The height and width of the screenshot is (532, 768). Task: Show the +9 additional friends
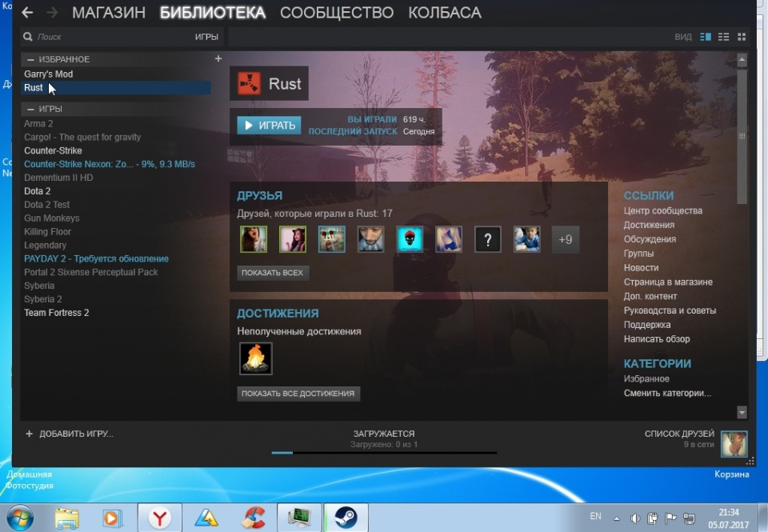[566, 239]
